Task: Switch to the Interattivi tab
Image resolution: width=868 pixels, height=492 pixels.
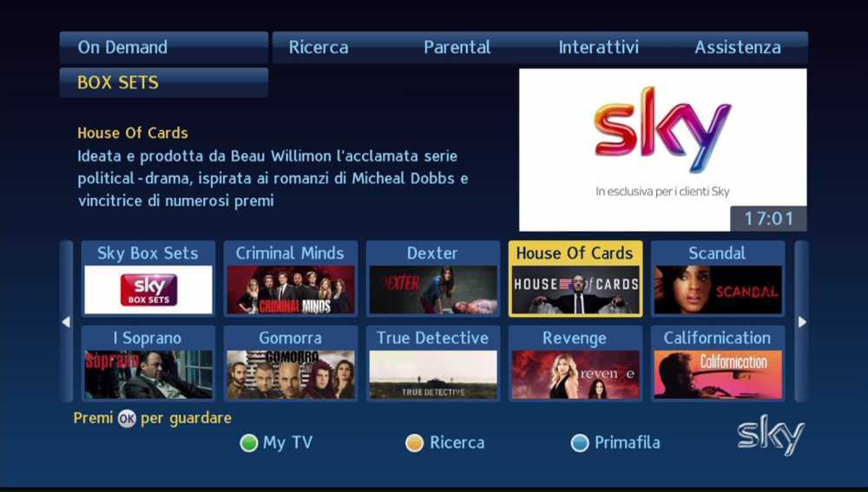Action: (598, 47)
